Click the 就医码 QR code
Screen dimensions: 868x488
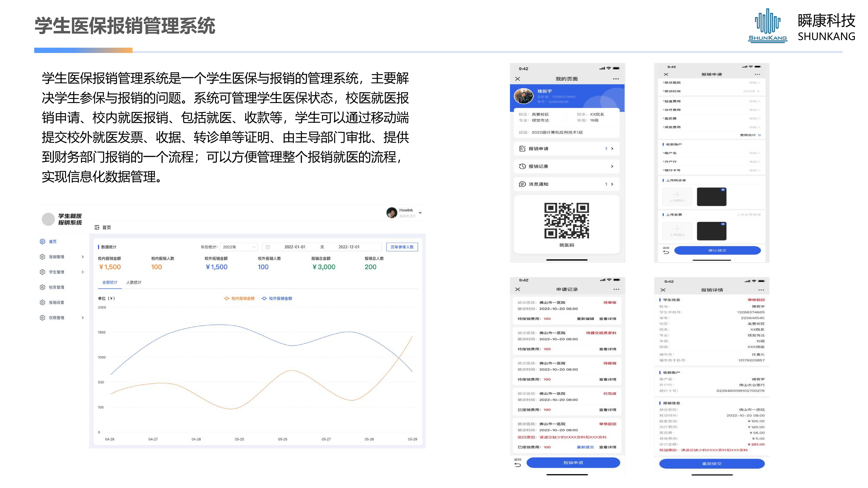tap(566, 221)
